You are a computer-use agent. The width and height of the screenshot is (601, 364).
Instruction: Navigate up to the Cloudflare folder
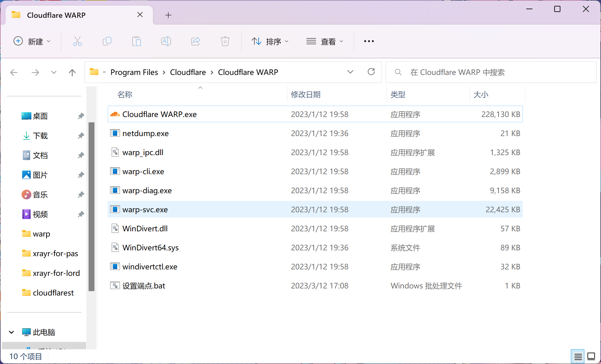tap(72, 72)
